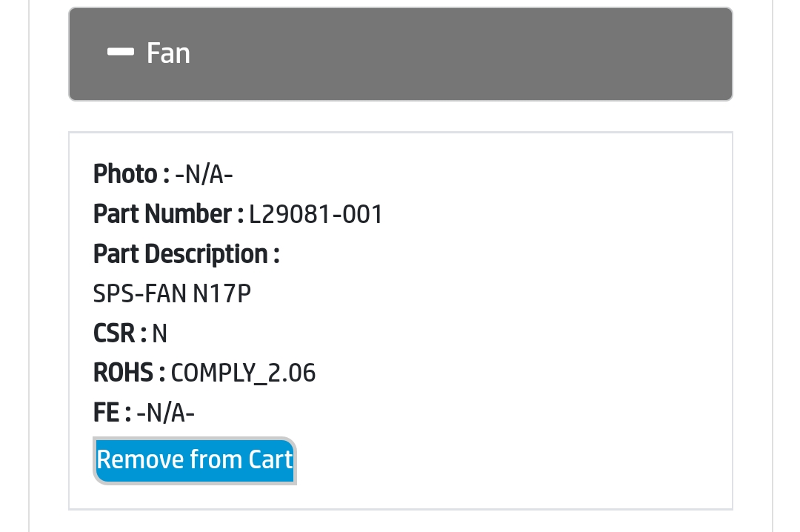Open details for SPS-FAN N17P

(x=171, y=293)
